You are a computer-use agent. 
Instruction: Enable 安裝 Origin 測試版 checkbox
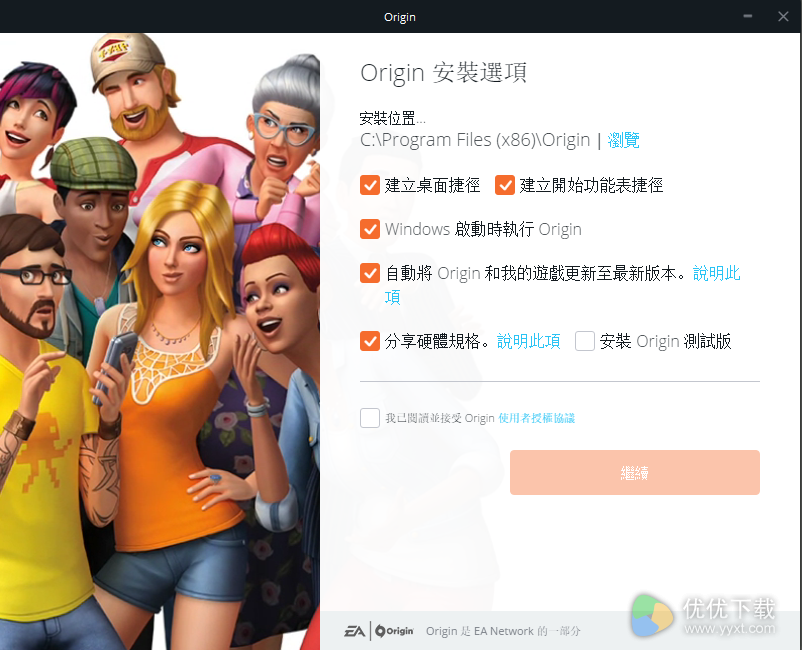[585, 341]
